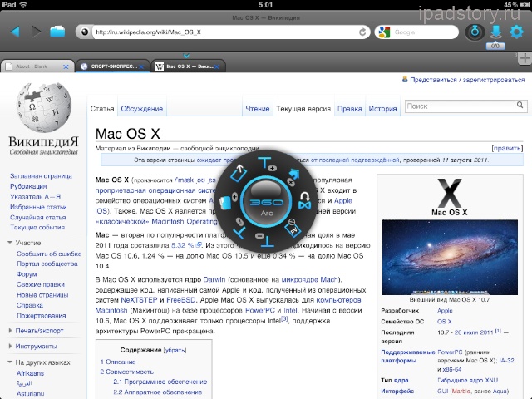Click the Wikipedia globe logo
Screen dimensions: 532x399
tap(44, 108)
